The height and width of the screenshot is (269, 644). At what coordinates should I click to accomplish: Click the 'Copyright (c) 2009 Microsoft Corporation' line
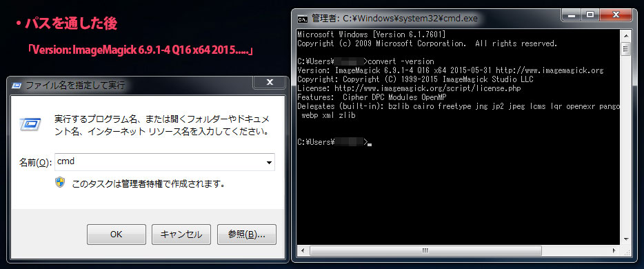click(427, 43)
